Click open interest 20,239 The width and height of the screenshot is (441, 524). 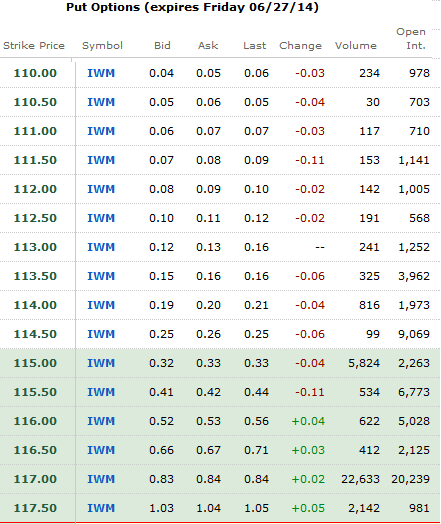click(410, 480)
